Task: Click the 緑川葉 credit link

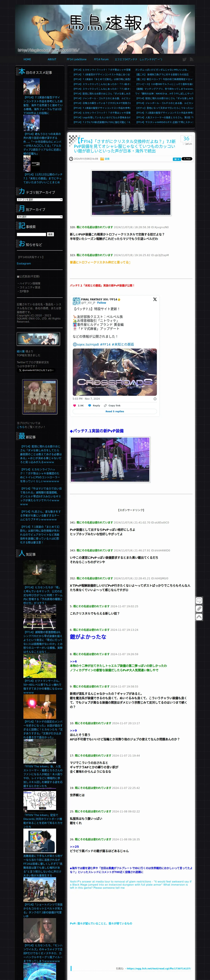Action: coord(21,351)
